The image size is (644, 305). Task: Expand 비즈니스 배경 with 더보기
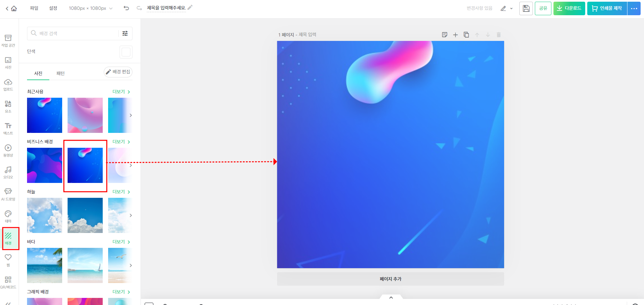coord(121,142)
